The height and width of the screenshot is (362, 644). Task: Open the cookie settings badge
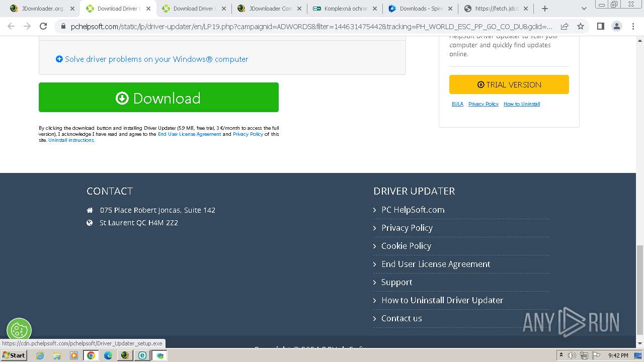[x=19, y=330]
